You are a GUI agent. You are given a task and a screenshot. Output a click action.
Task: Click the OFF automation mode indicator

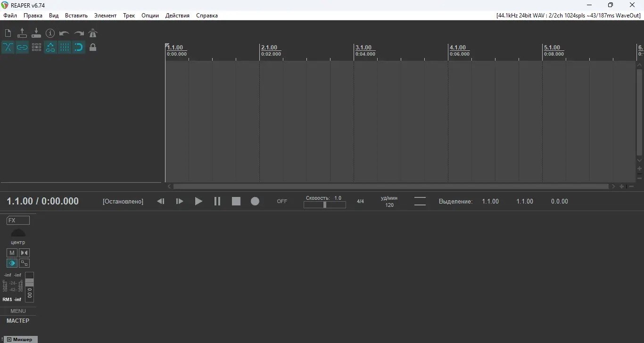pos(282,201)
